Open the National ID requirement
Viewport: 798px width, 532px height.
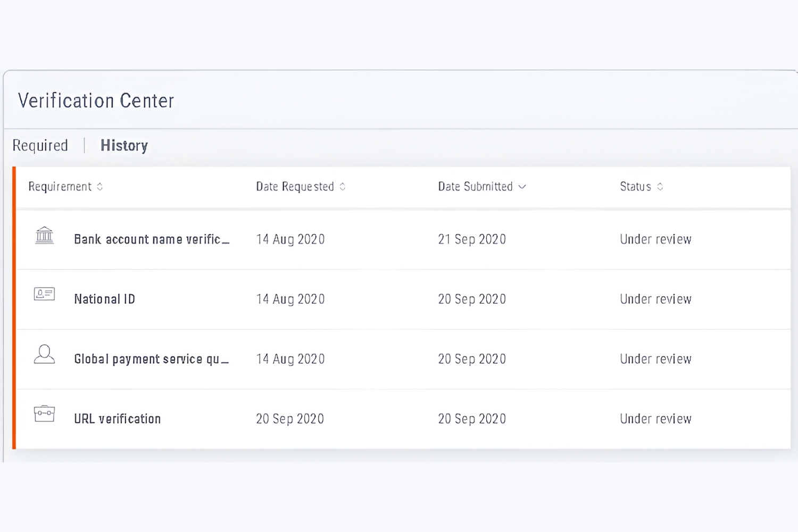click(105, 300)
